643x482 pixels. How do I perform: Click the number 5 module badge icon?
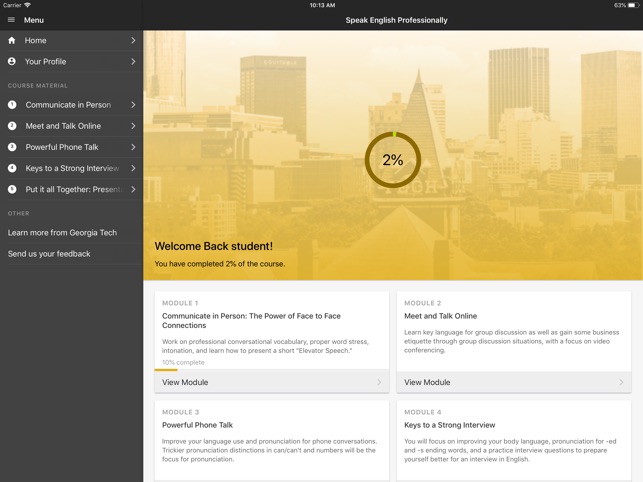(12, 189)
